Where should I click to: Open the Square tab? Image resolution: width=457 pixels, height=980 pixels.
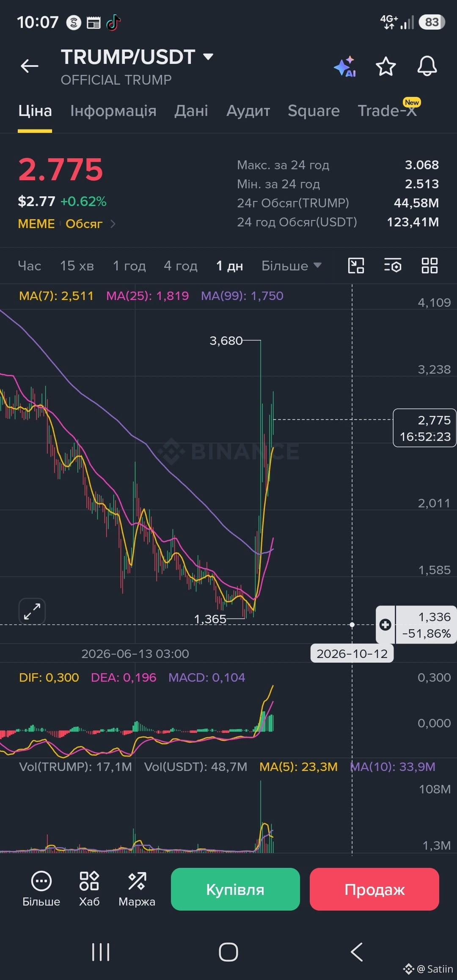(x=314, y=111)
